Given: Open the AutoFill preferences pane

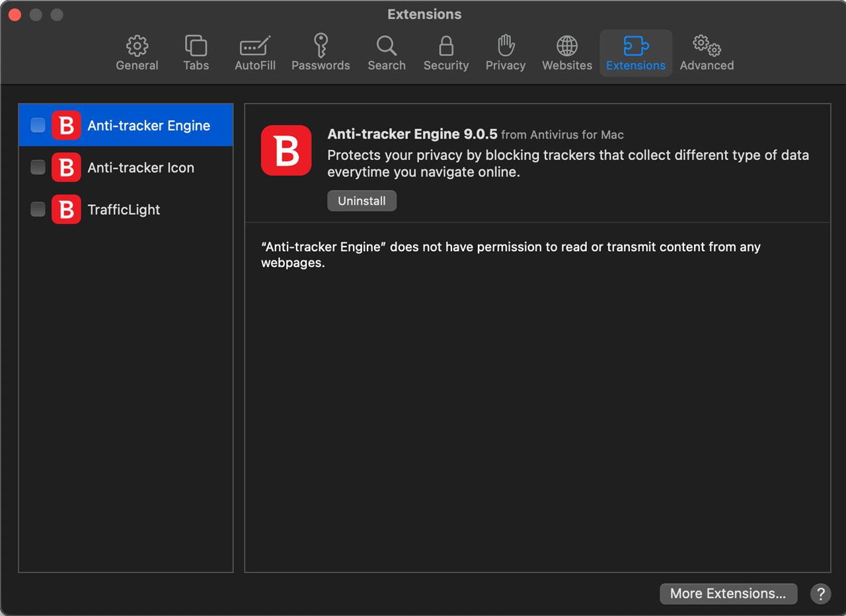Looking at the screenshot, I should [254, 53].
